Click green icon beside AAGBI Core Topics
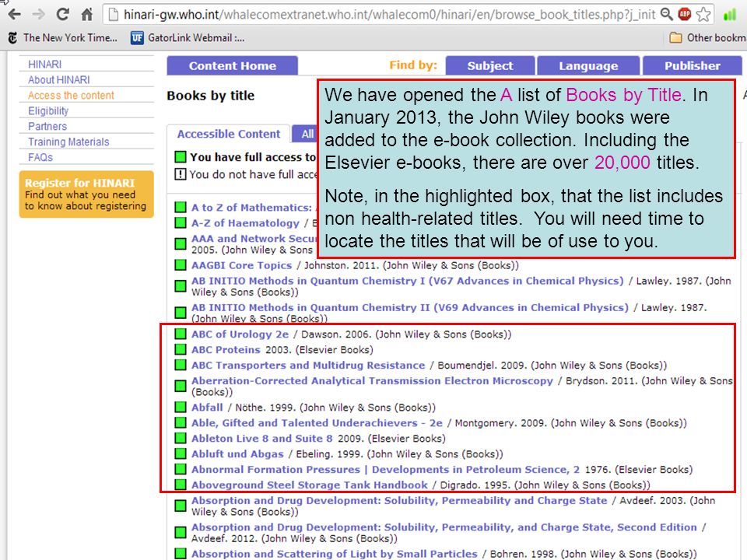Viewport: 747px width, 560px height. click(180, 264)
